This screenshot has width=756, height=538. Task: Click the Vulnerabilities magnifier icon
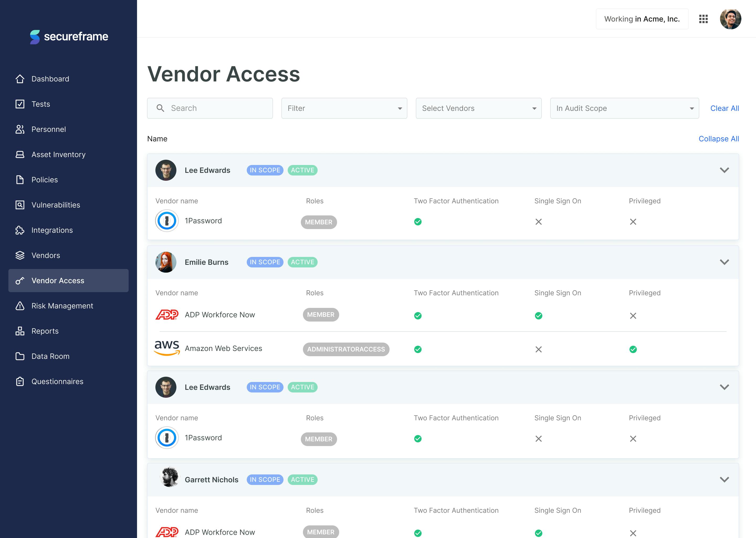point(20,205)
